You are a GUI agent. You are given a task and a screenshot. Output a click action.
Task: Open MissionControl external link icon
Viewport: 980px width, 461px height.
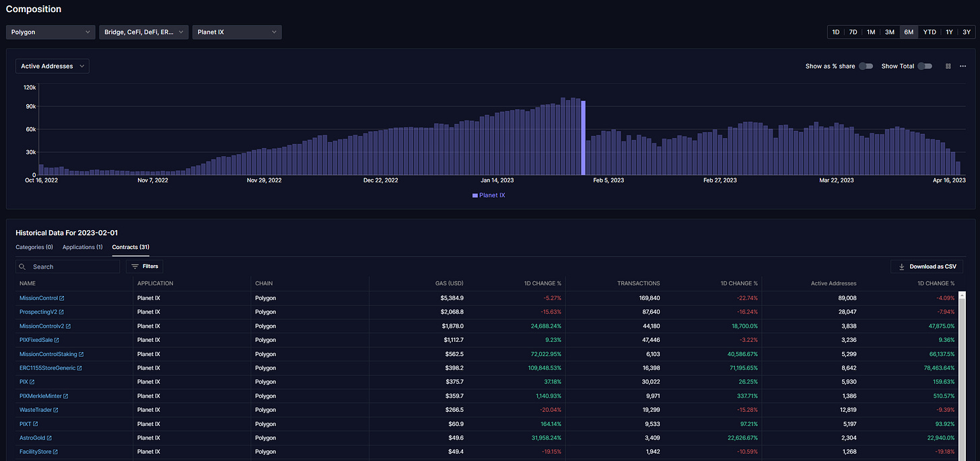click(62, 298)
